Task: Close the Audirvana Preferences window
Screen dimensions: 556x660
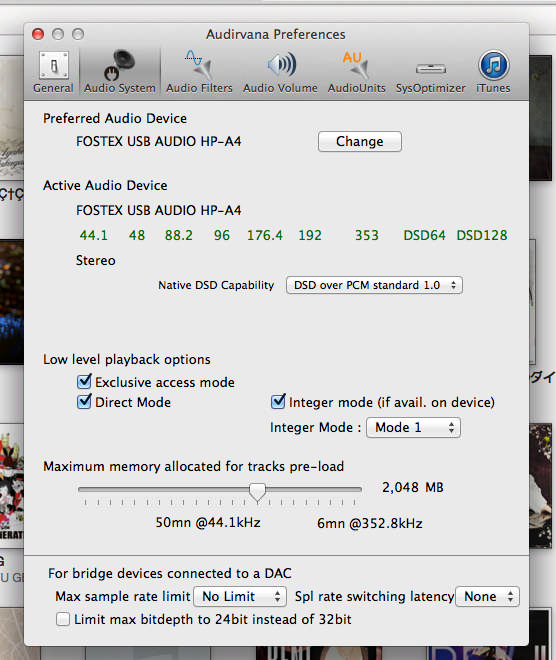Action: tap(38, 34)
